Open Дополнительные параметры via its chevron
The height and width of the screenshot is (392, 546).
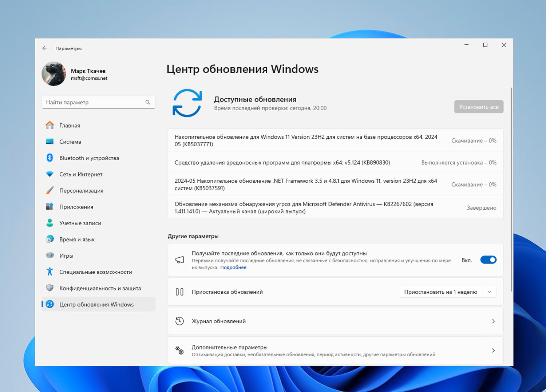pyautogui.click(x=493, y=351)
